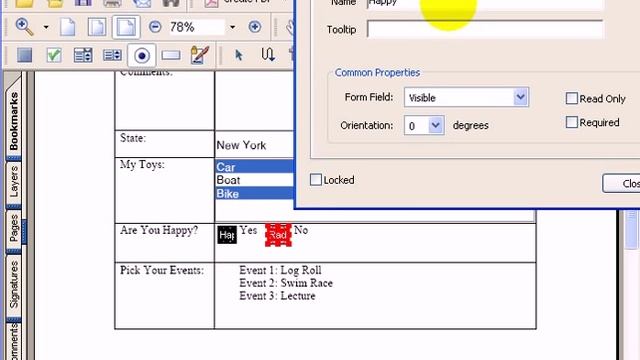
Task: Click the Tooltip text field
Action: [484, 29]
